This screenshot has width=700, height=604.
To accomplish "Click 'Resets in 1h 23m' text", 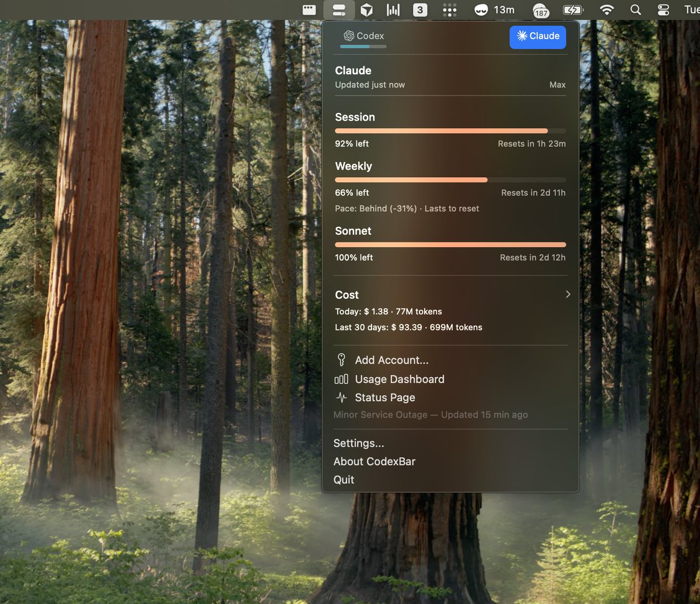I will click(531, 143).
